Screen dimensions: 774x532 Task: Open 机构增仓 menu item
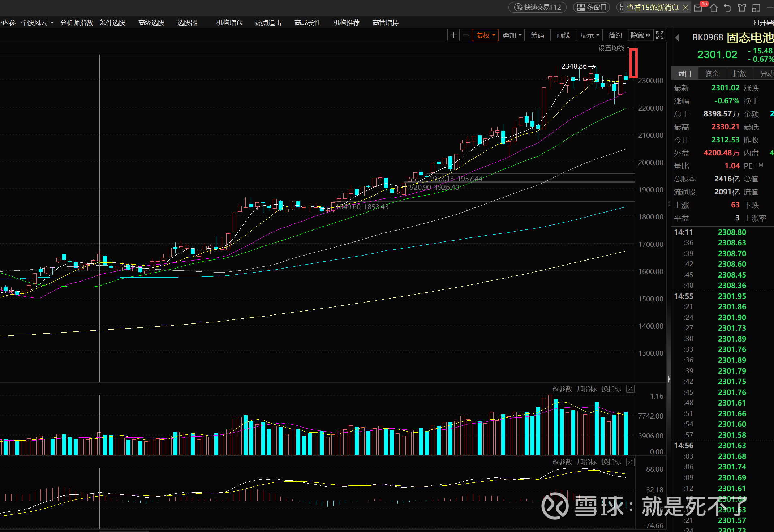click(229, 22)
